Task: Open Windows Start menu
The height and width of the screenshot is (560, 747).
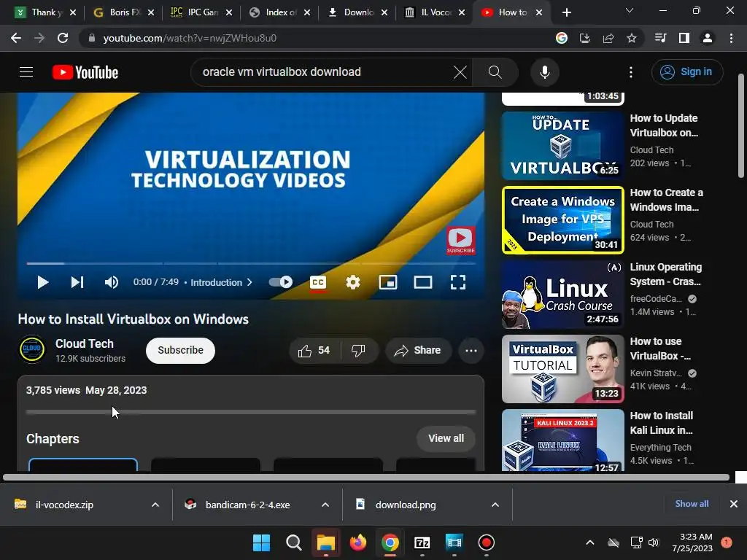Action: 261,542
